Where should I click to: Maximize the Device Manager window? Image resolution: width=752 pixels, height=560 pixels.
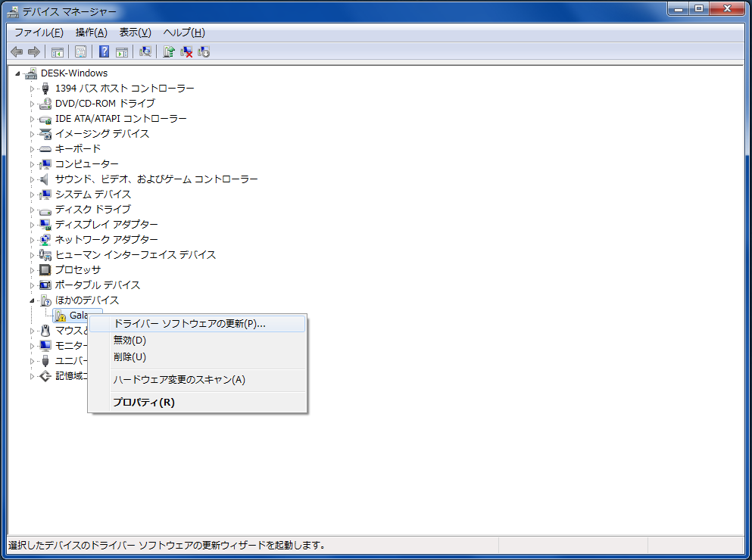click(x=699, y=8)
